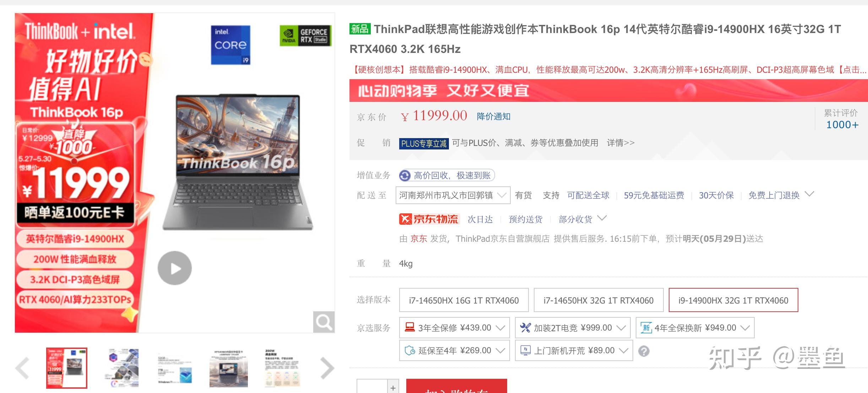Select i7-14650HX 32G 1T RTX4060 version
This screenshot has height=393, width=868.
598,300
